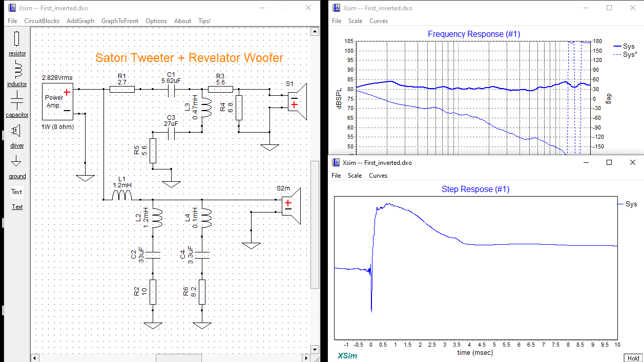Click ground symbol below resistor R5
Viewport: 644px width, 362px height.
click(x=172, y=183)
